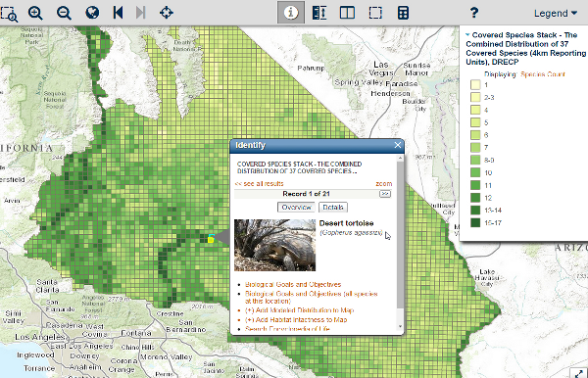Image resolution: width=588 pixels, height=378 pixels.
Task: Click the San Bernardino map label
Action: [x=186, y=326]
